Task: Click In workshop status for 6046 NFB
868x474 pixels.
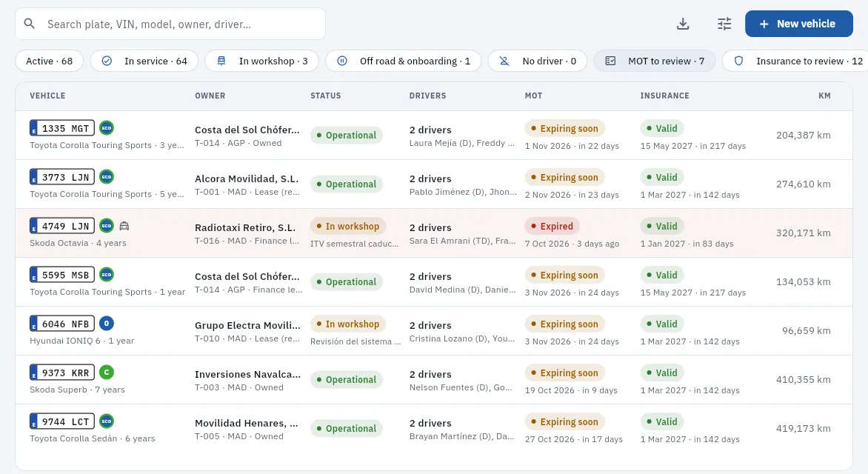Action: coord(347,324)
